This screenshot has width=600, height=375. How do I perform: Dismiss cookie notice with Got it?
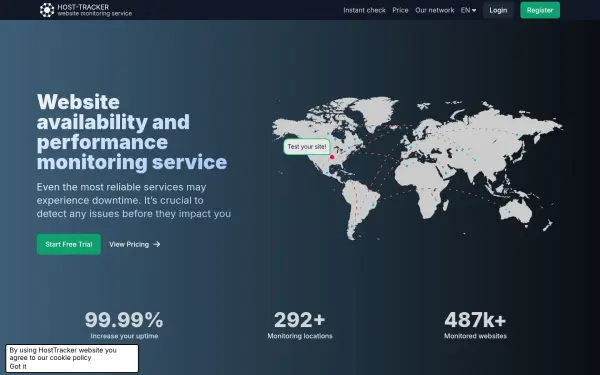(x=18, y=366)
